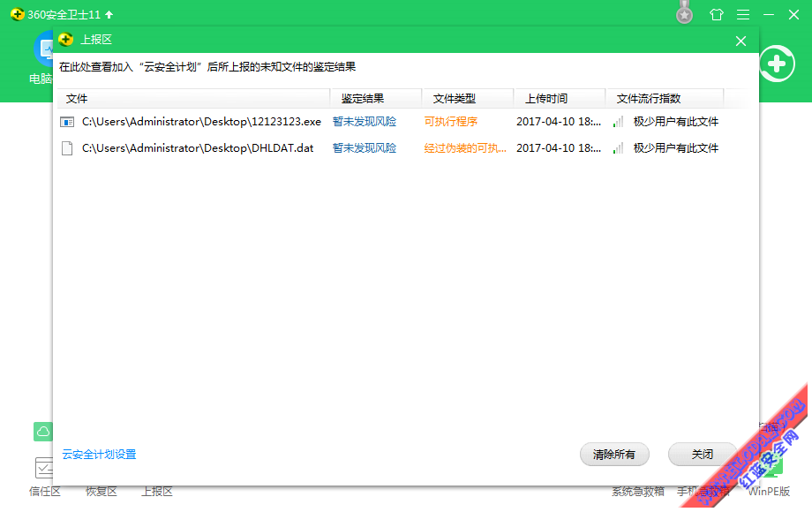Sort by the 上传时间 column header

pyautogui.click(x=546, y=99)
